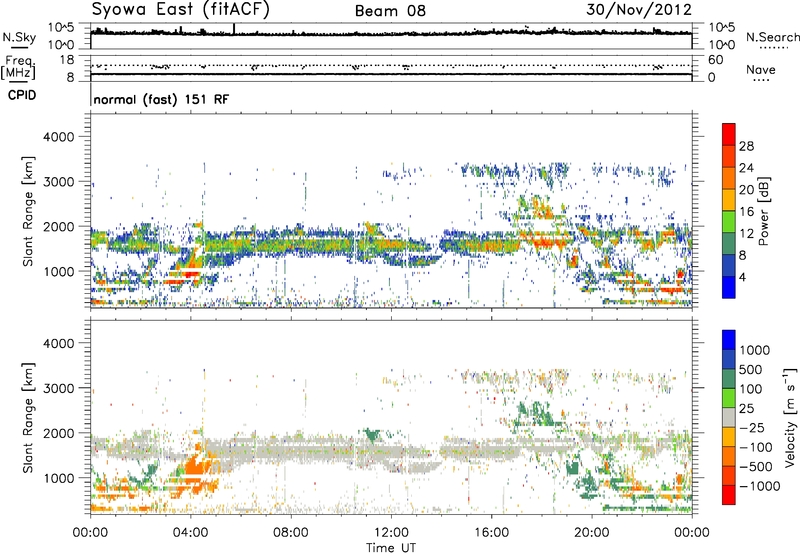The width and height of the screenshot is (800, 554).
Task: Click the 4000 tick of power panel
Action: tap(58, 137)
